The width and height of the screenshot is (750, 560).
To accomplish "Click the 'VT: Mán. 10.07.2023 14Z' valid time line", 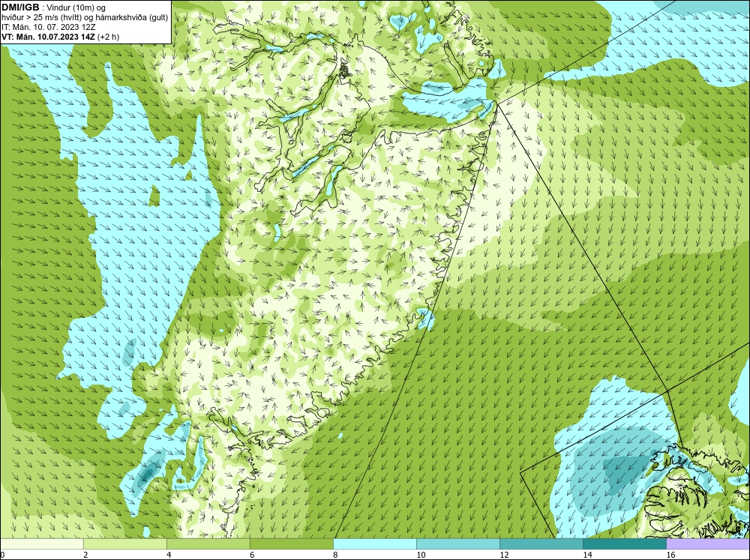I will 60,37.
